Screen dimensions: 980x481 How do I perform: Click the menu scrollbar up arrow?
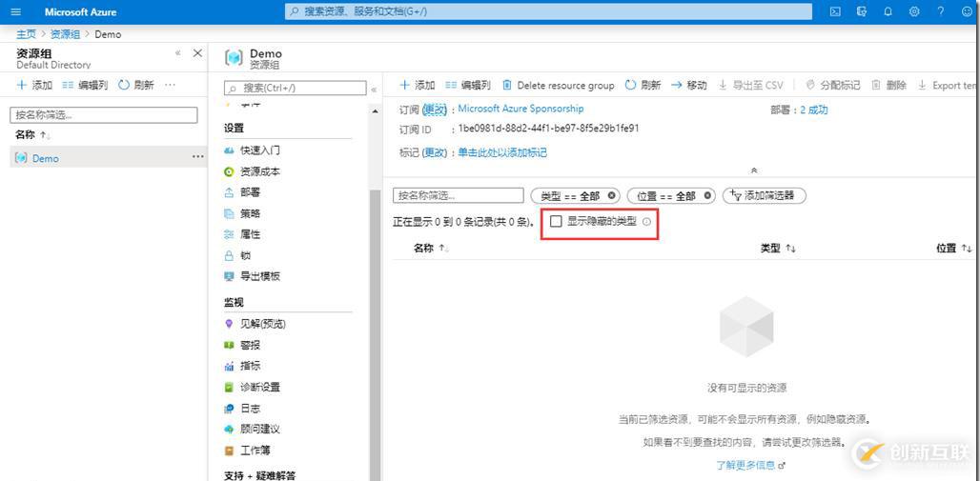(375, 111)
